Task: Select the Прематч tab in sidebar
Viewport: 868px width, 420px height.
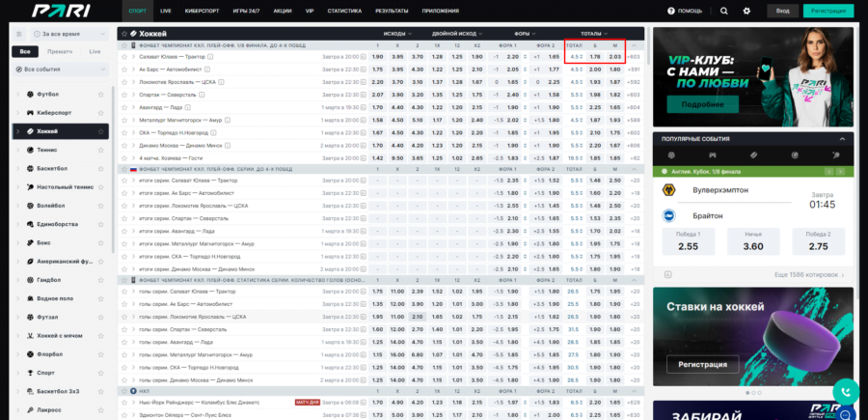Action: click(x=60, y=51)
